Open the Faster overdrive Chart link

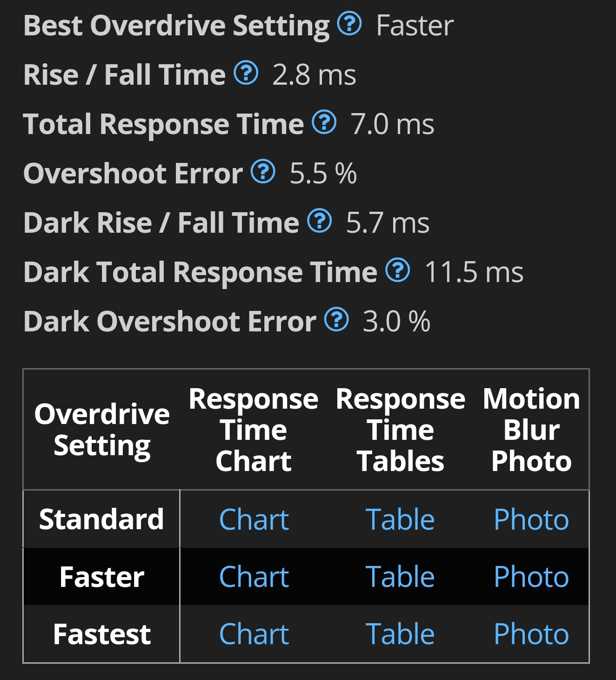tap(254, 577)
